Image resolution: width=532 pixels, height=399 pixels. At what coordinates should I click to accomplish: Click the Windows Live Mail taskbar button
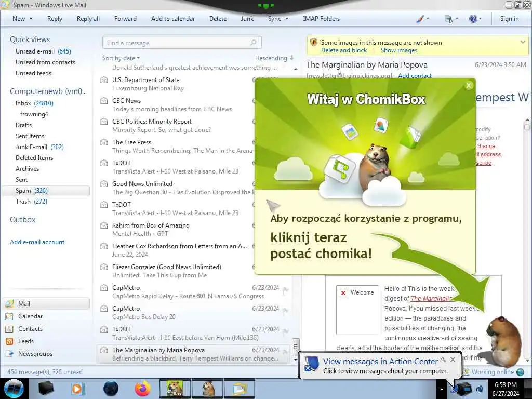[240, 389]
